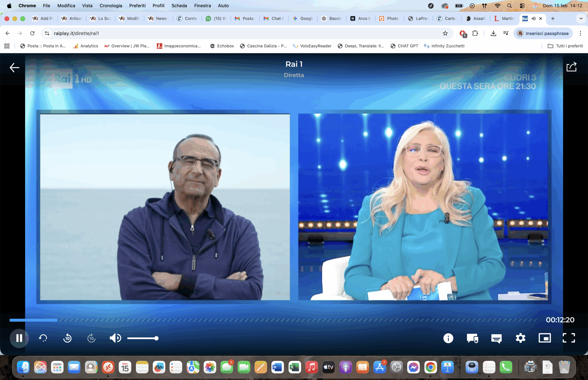Enter fullscreen playback
588x380 pixels.
pos(569,338)
